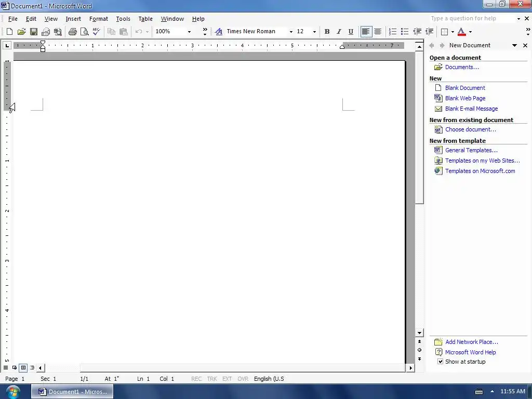Screen dimensions: 532x399
Task: Switch to Outline view icon
Action: [x=32, y=367]
